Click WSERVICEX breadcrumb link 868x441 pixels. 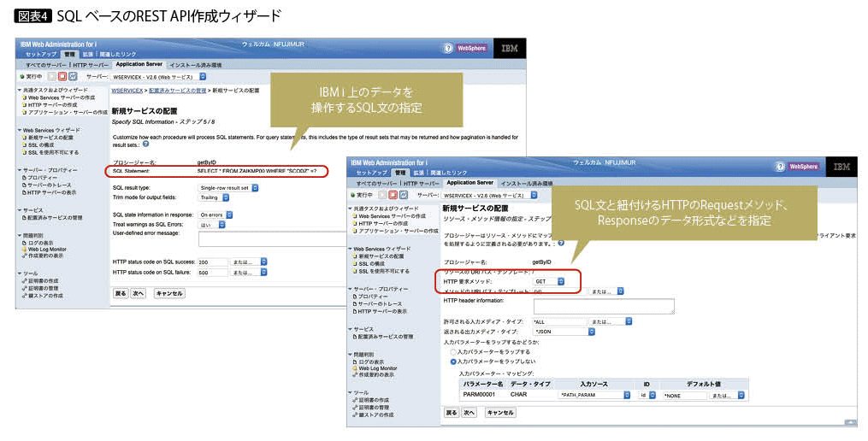pos(127,90)
